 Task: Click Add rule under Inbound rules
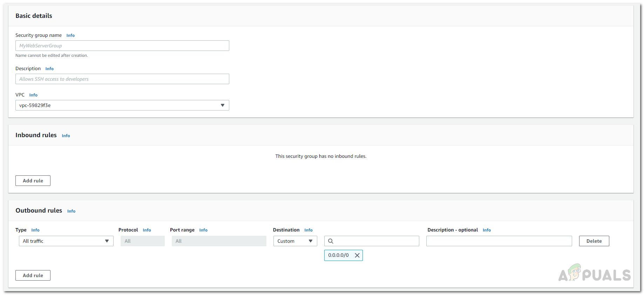tap(33, 181)
